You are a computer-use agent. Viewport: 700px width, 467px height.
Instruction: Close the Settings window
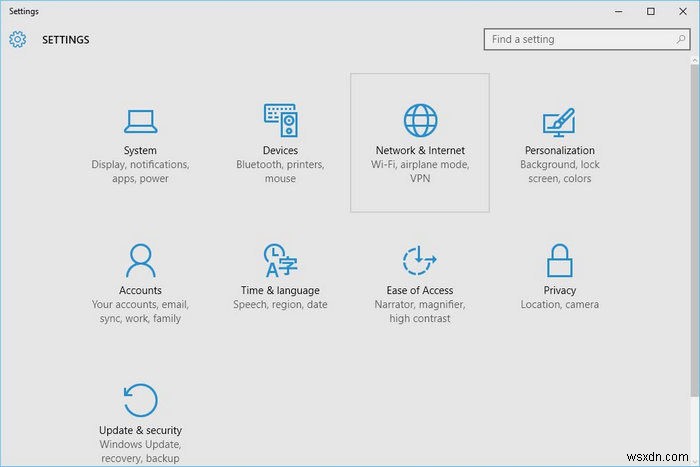[x=683, y=12]
